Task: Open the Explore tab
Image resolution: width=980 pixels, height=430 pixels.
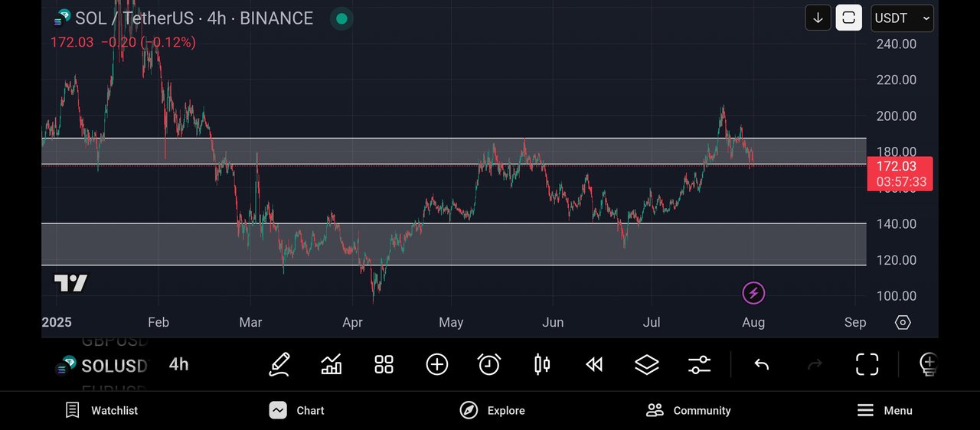Action: point(492,411)
